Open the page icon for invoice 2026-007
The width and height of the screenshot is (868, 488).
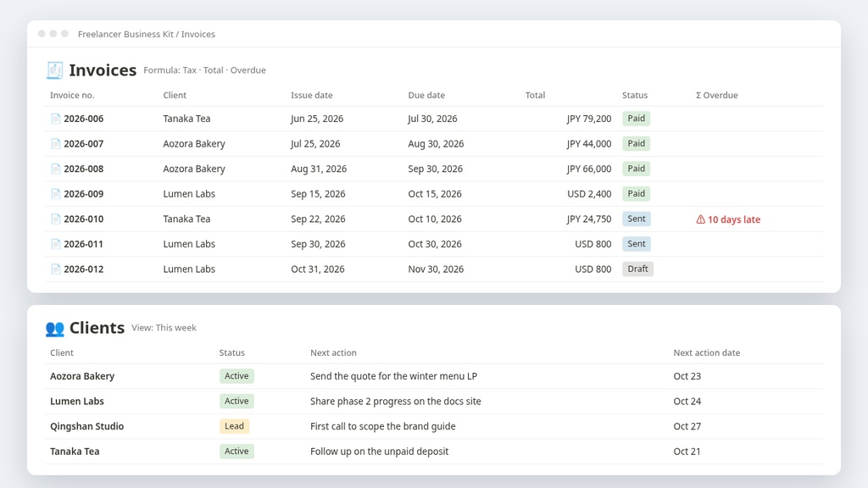coord(55,144)
